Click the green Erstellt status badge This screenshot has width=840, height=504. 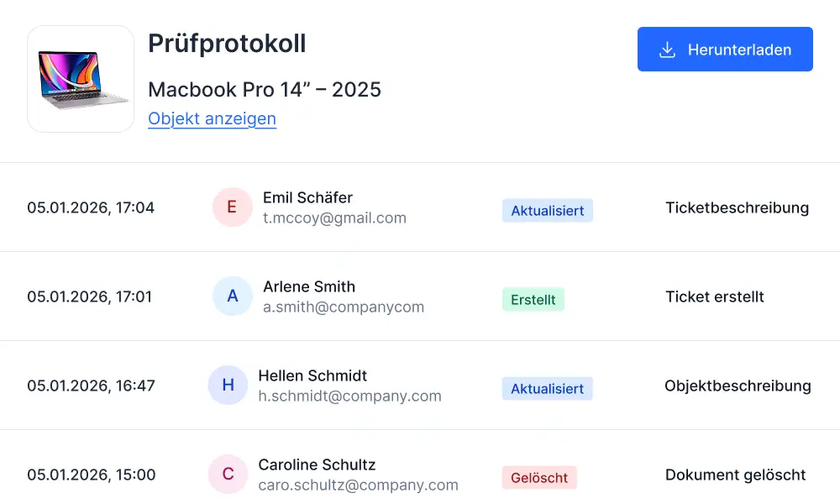tap(533, 300)
